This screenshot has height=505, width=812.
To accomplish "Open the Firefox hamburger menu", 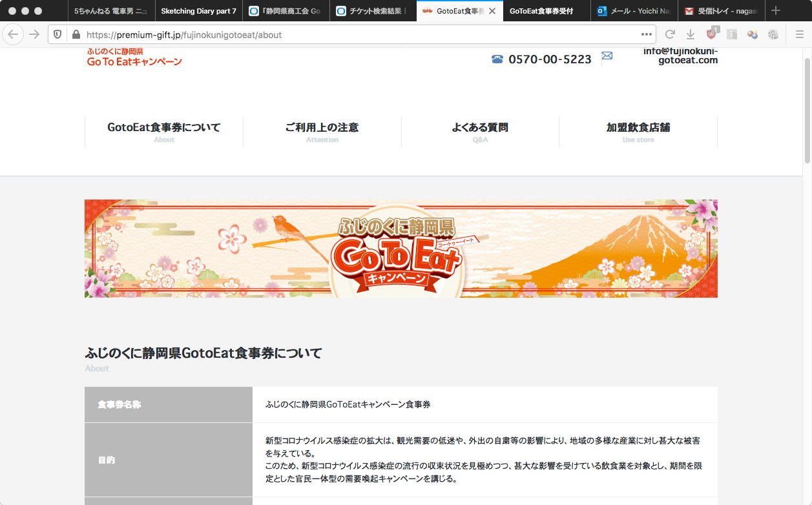I will point(799,34).
